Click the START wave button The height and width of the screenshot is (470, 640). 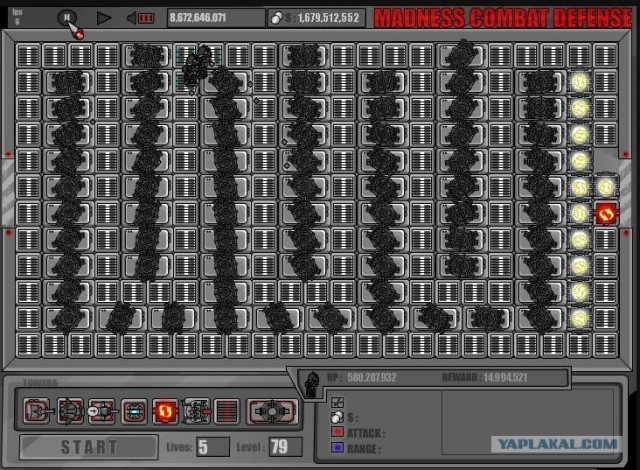(89, 447)
